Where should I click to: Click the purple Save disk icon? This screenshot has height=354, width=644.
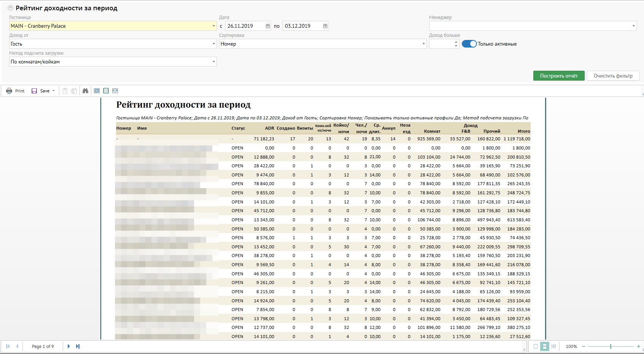[34, 91]
